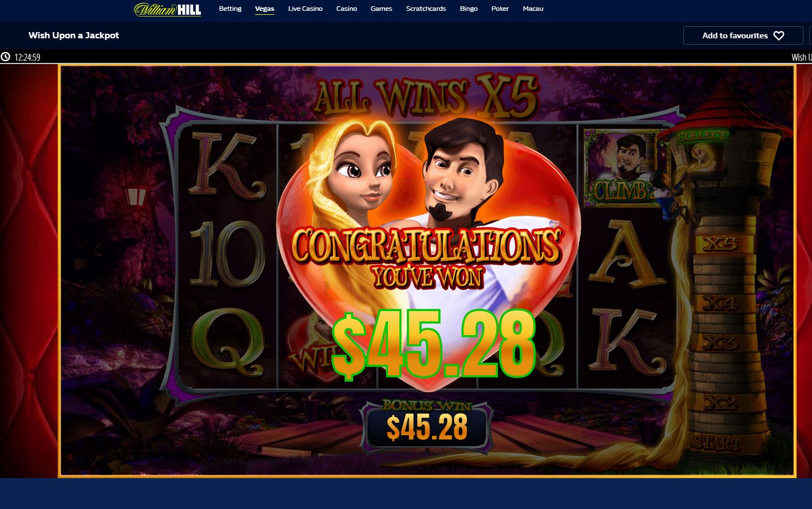The width and height of the screenshot is (812, 509).
Task: Click the heart icon in Add to favourites
Action: tap(779, 35)
